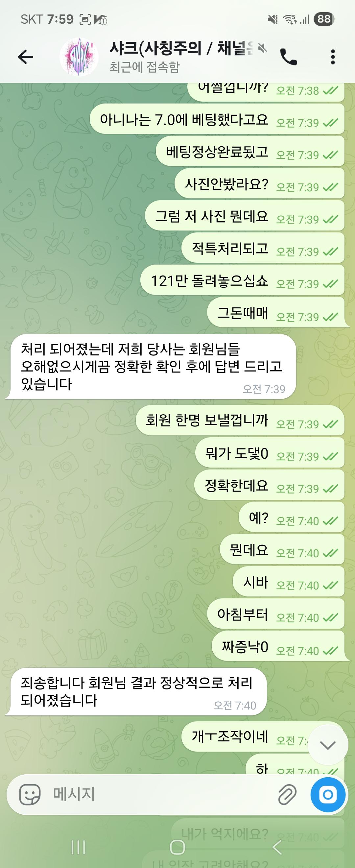Tap the Android back navigation chevron
355x868 pixels.
277,847
